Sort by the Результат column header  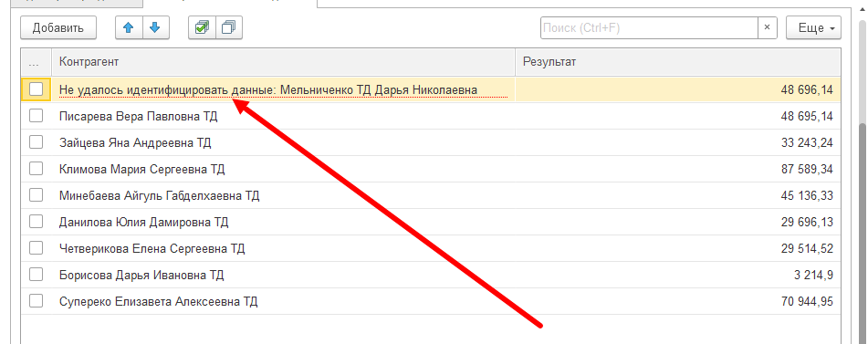click(678, 62)
